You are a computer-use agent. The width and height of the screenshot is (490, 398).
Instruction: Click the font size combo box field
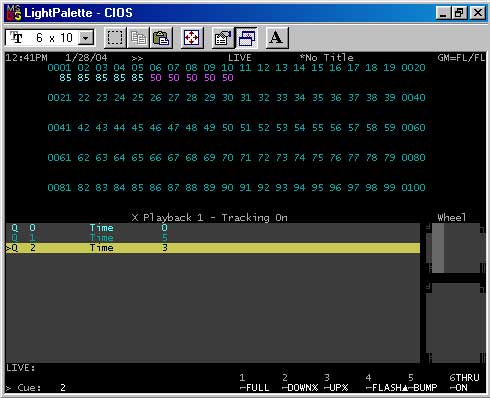(x=50, y=38)
